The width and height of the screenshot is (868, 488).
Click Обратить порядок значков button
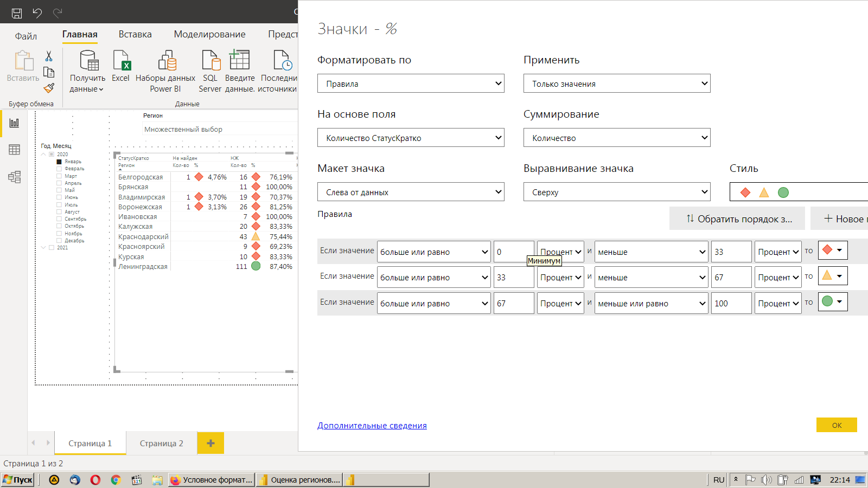coord(737,219)
